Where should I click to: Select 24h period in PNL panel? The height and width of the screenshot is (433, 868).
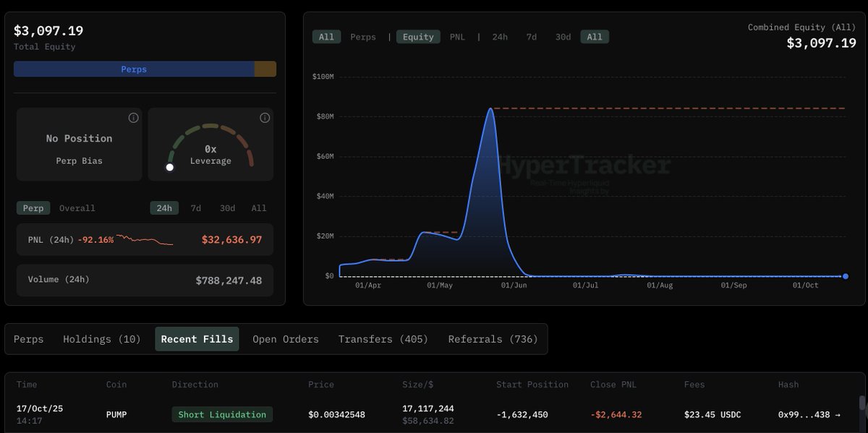coord(165,208)
